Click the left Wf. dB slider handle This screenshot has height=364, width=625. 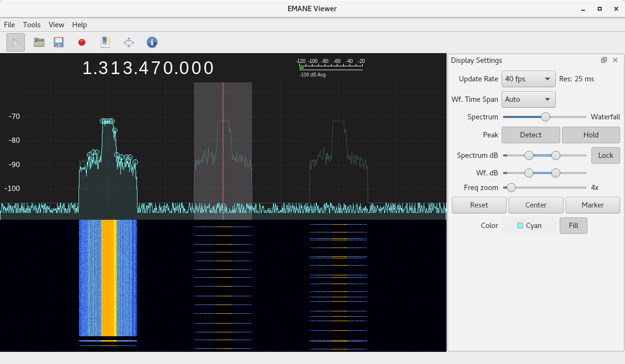pos(528,172)
